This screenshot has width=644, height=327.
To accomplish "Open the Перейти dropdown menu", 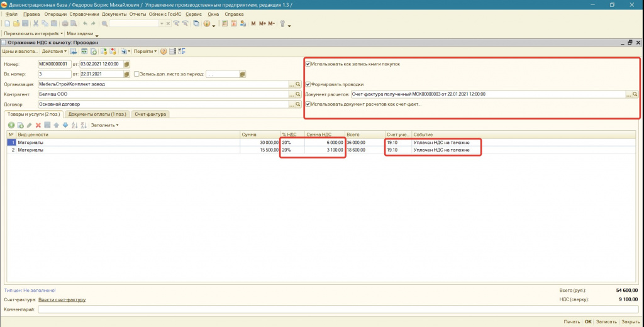I will pos(145,52).
